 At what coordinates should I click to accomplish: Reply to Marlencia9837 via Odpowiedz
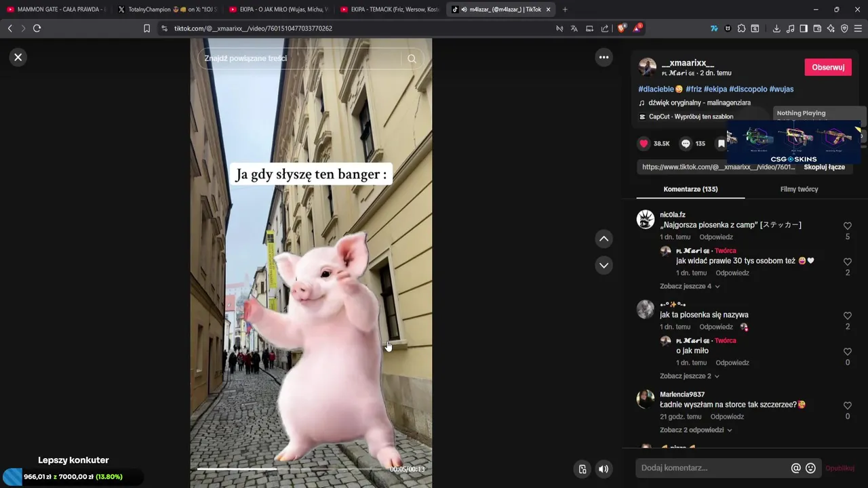[727, 417]
